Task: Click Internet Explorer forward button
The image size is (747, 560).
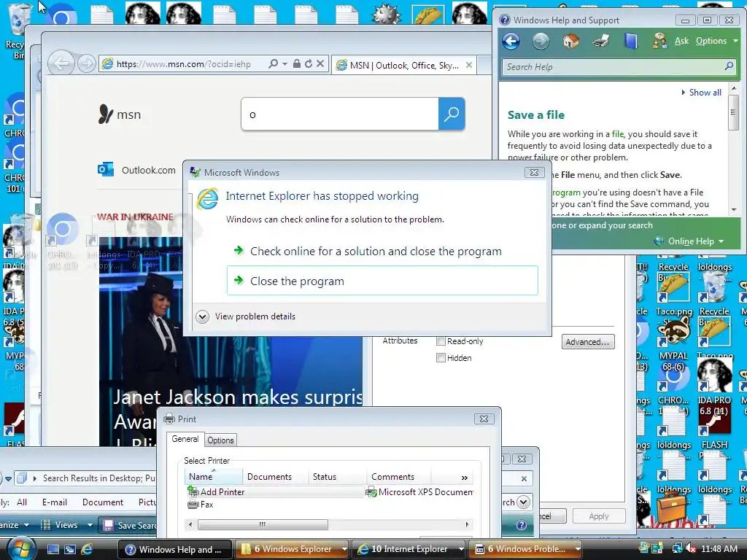Action: tap(86, 64)
